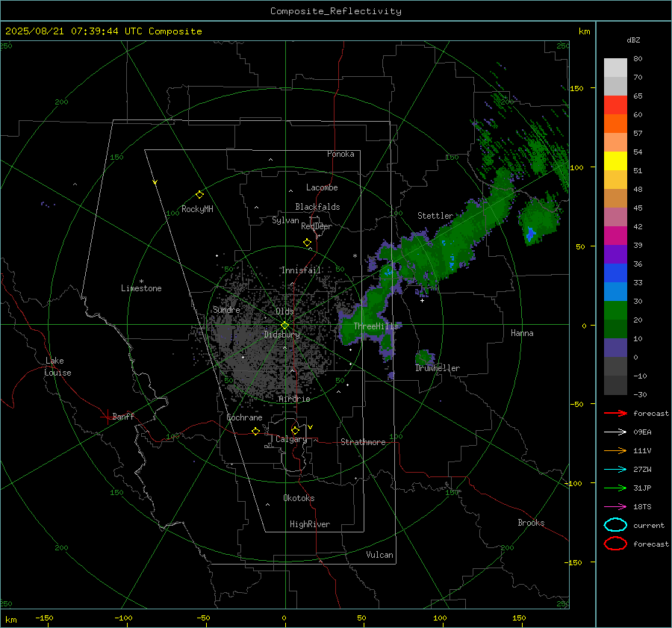This screenshot has width=672, height=628.
Task: Click the ThreeHills city label
Action: [376, 326]
